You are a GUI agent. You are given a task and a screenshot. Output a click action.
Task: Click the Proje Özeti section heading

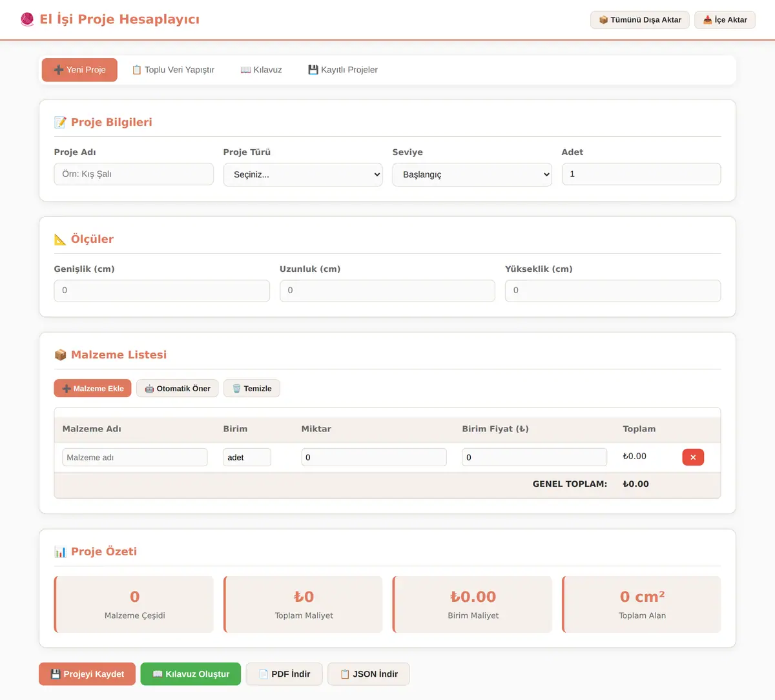[x=96, y=551]
